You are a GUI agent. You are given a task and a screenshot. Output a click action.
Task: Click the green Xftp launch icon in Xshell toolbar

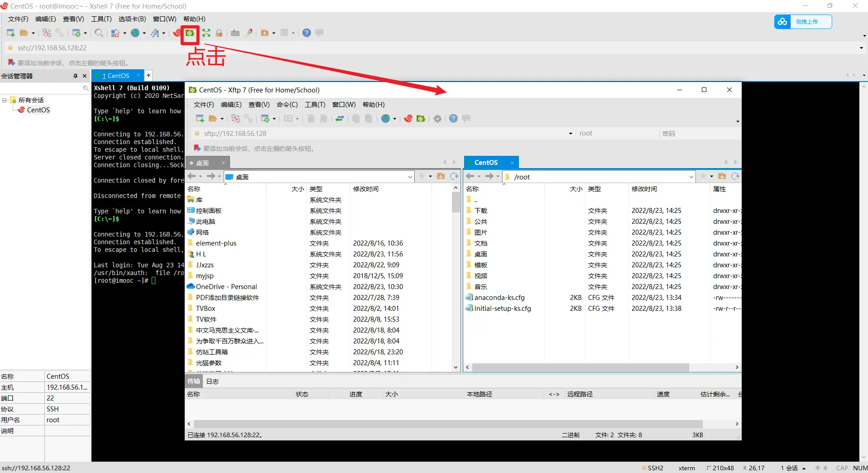tap(190, 33)
